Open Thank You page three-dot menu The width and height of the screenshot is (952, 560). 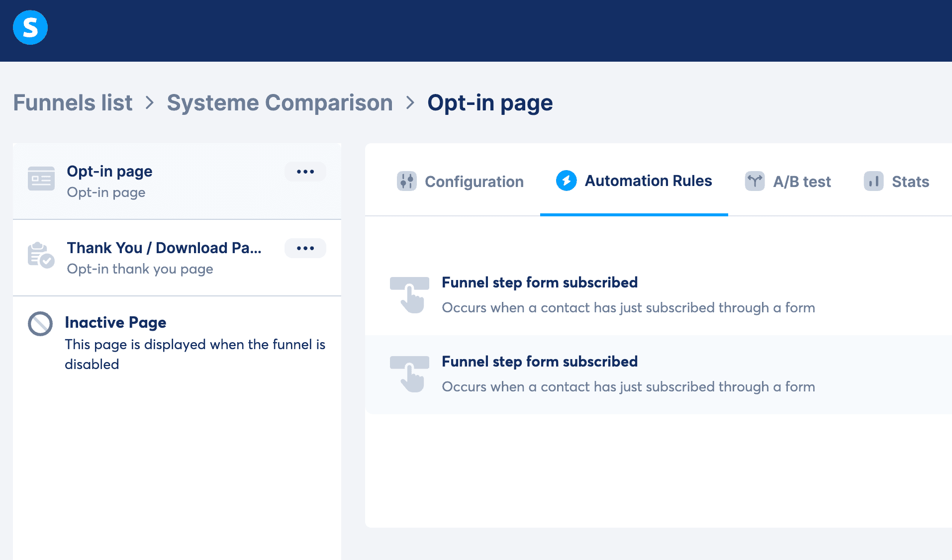[x=305, y=248]
